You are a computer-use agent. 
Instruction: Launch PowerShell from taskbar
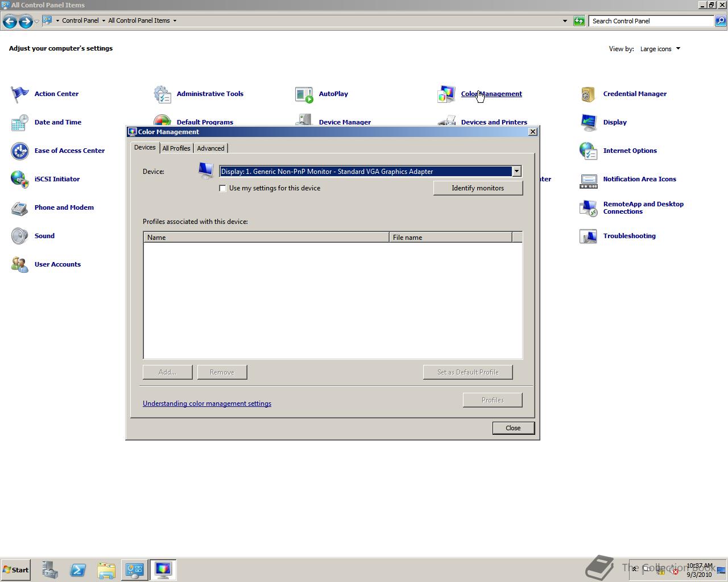pos(78,569)
